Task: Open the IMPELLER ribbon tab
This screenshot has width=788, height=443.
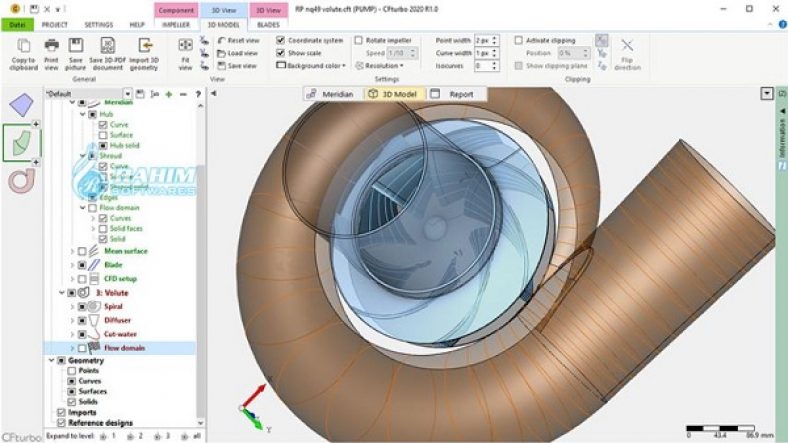Action: point(176,25)
